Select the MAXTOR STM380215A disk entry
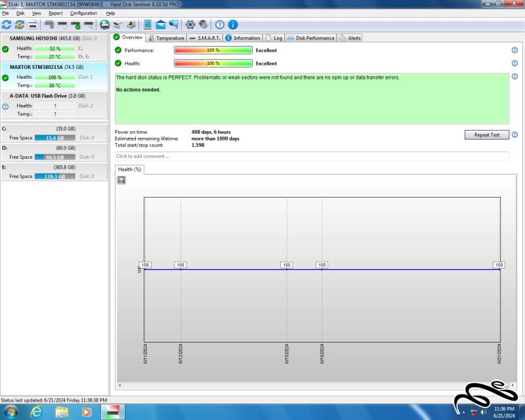This screenshot has width=525, height=420. pyautogui.click(x=54, y=76)
